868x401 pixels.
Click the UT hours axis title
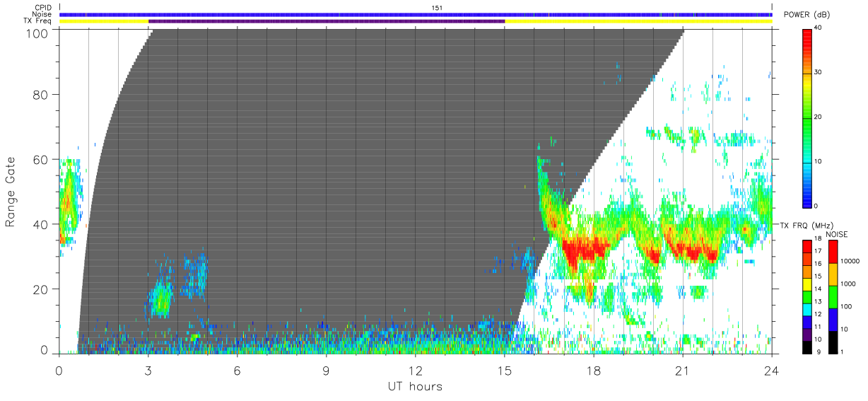(x=415, y=386)
